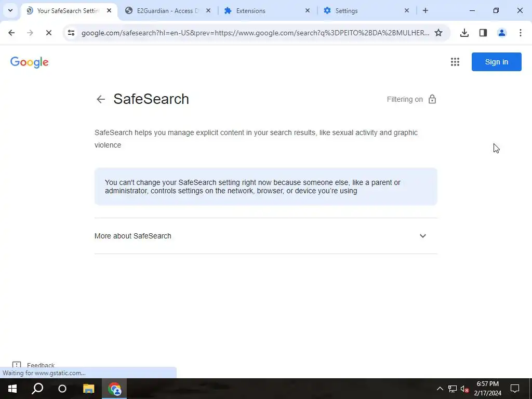Switch to the Extensions tab
Image resolution: width=532 pixels, height=399 pixels.
[x=268, y=10]
